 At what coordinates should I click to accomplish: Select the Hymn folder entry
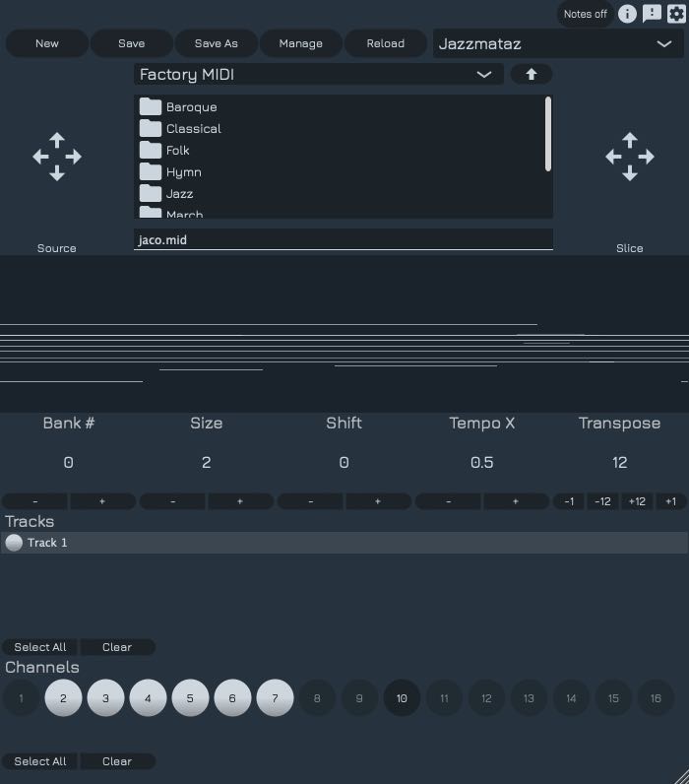(x=183, y=172)
